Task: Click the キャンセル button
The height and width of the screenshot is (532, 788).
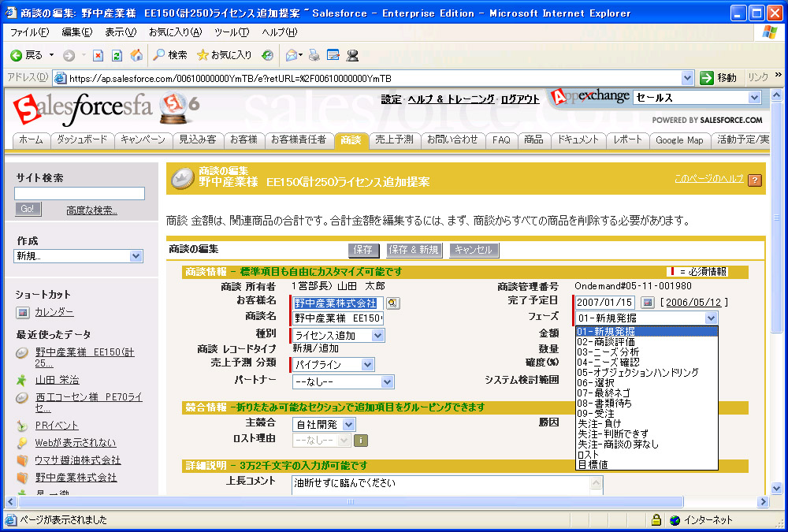Action: click(474, 250)
